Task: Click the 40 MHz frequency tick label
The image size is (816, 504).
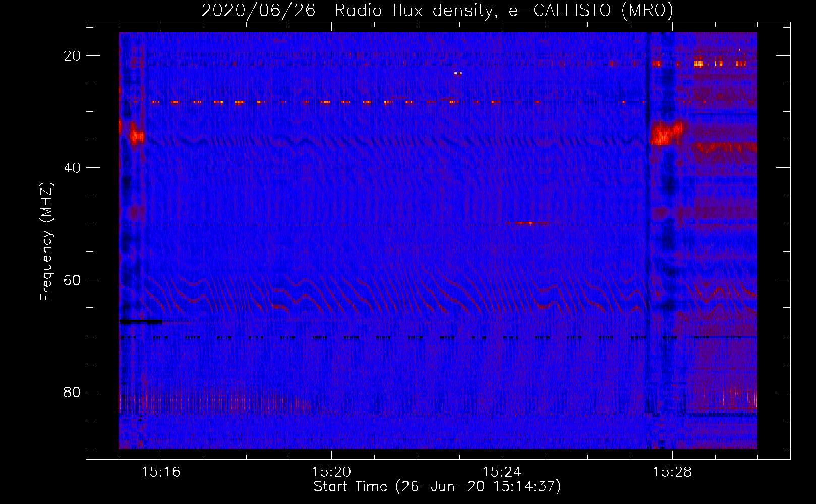Action: pyautogui.click(x=72, y=168)
